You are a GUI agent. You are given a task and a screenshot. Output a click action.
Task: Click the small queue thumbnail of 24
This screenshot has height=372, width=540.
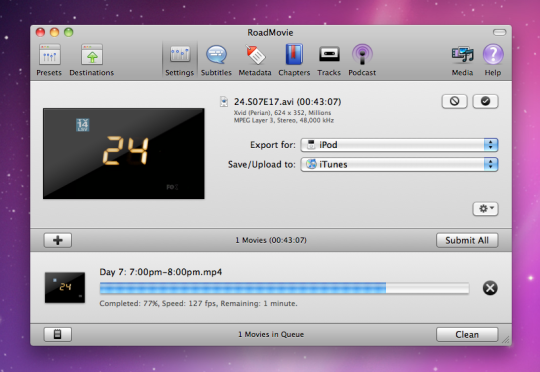point(65,287)
